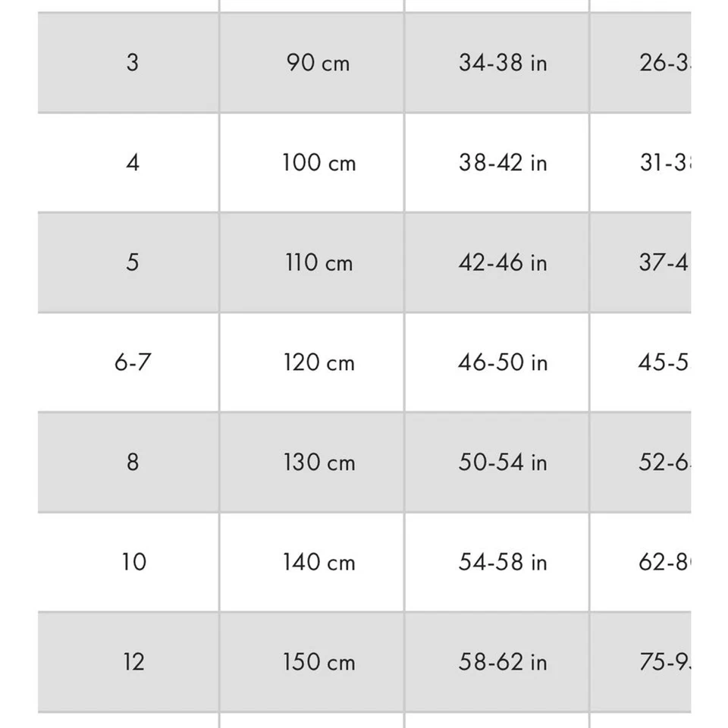Click the 150 cm cell
The height and width of the screenshot is (728, 728).
[x=318, y=662]
